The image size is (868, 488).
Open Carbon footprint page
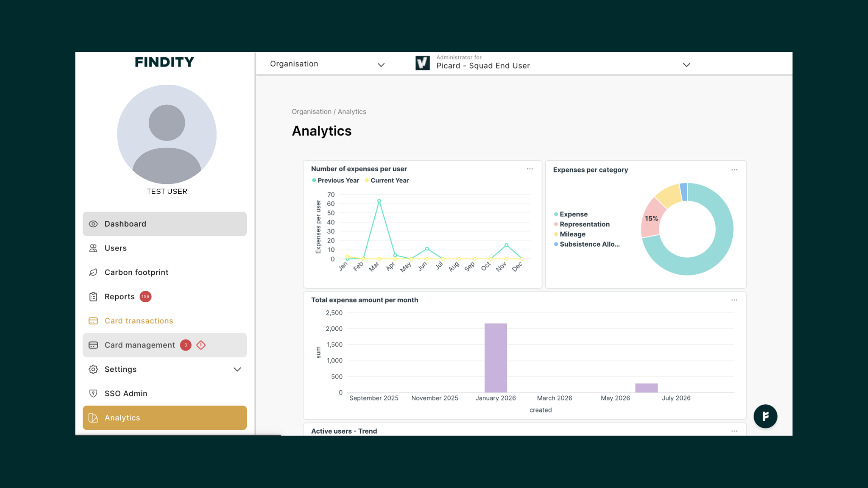point(165,272)
